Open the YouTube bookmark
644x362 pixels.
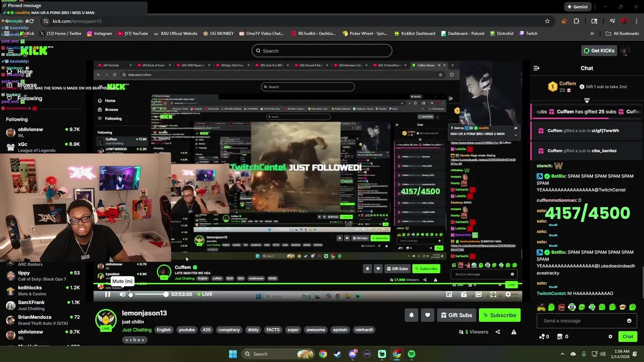(x=133, y=33)
